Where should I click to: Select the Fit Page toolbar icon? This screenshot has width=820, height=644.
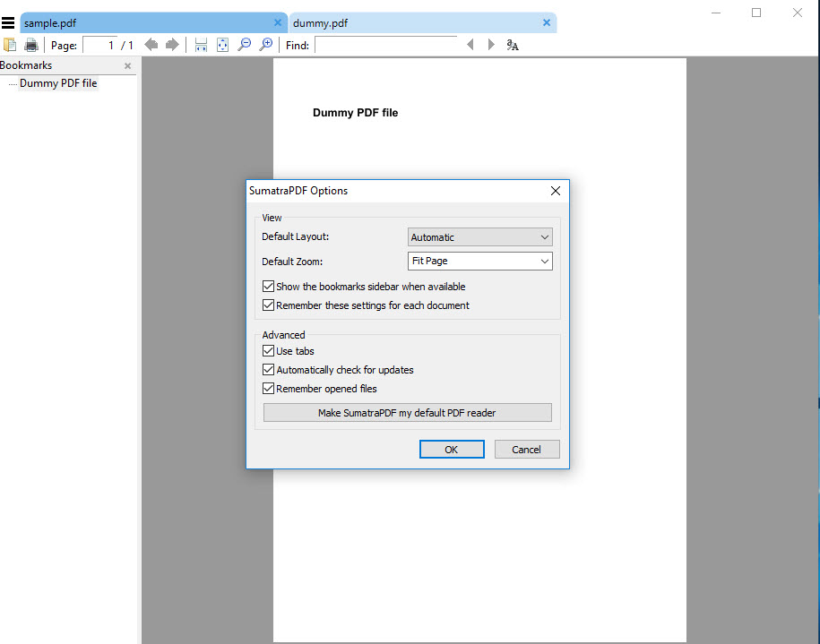[223, 45]
